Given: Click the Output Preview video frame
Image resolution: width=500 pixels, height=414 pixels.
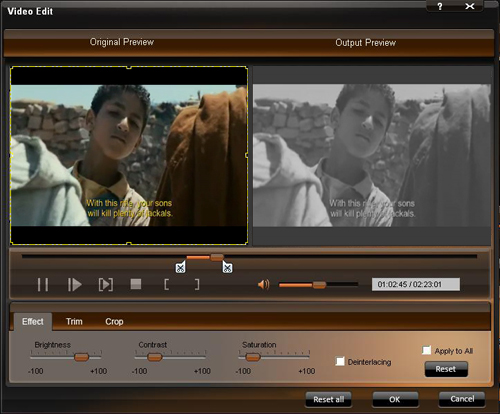Looking at the screenshot, I should pyautogui.click(x=372, y=155).
